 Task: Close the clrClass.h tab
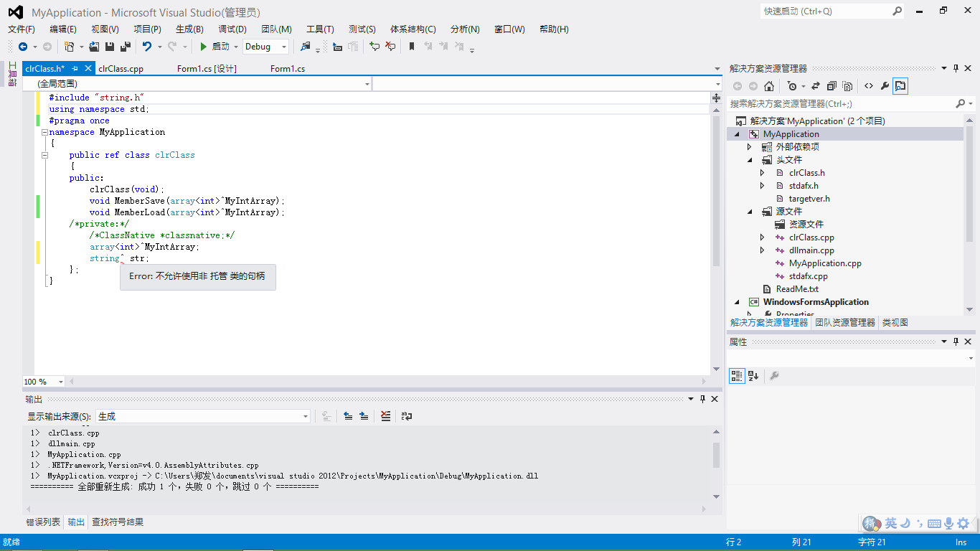(x=88, y=68)
